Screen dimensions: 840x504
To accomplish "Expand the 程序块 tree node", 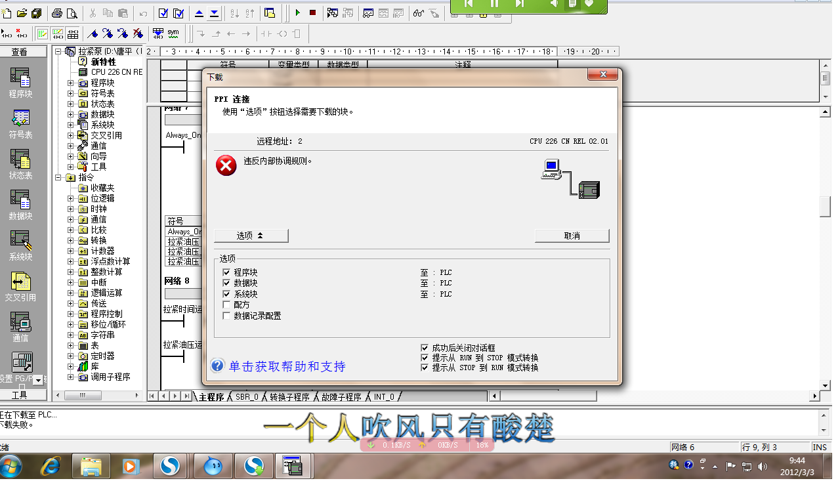I will [71, 83].
